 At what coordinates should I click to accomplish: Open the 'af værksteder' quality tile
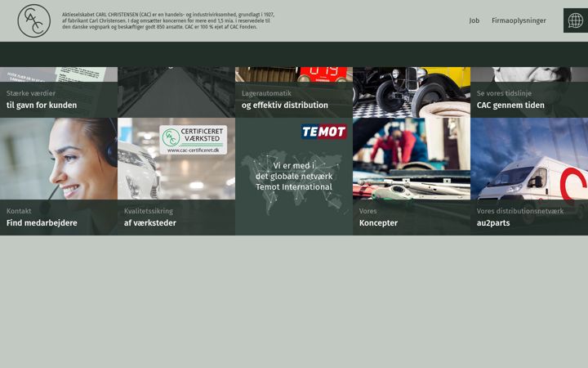coord(176,218)
